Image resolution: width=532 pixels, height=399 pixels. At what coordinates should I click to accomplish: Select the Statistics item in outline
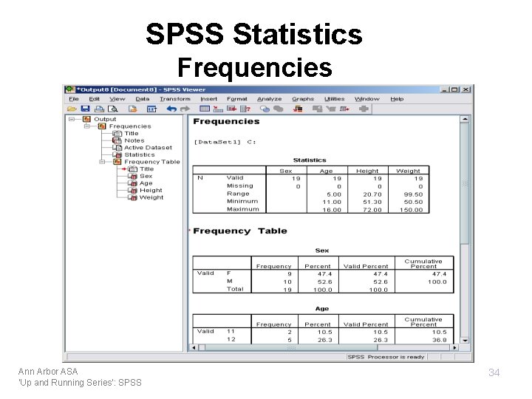140,154
